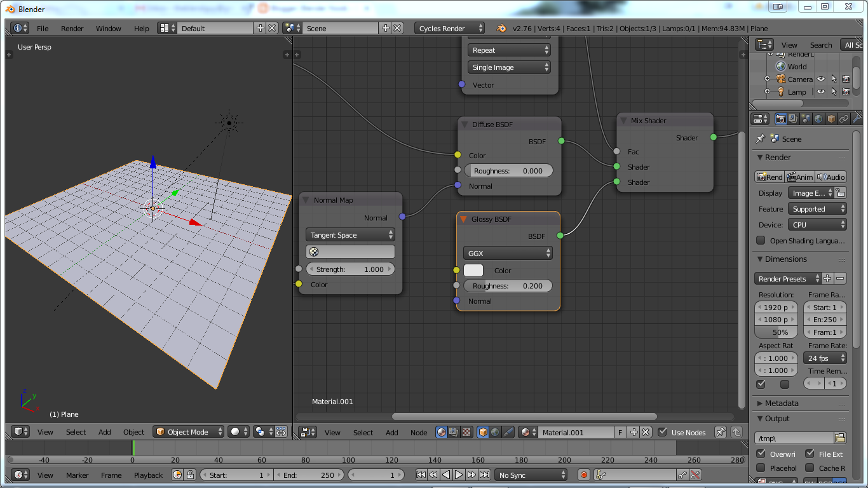
Task: Open the GGX distribution dropdown
Action: [x=508, y=253]
